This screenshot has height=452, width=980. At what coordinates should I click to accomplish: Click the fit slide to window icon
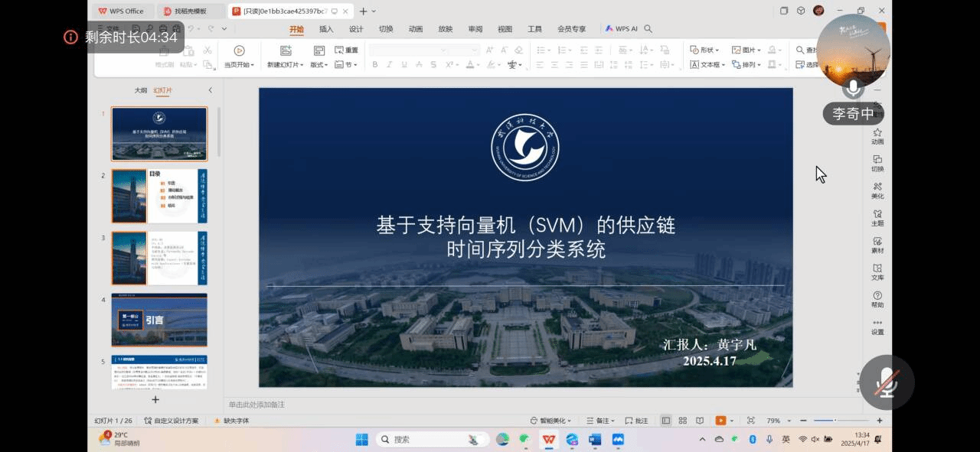click(750, 421)
